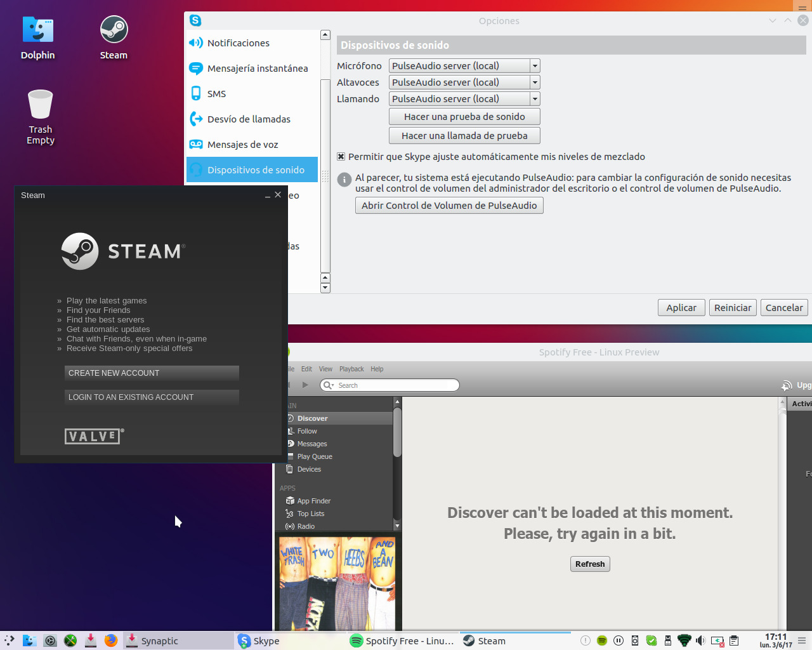Click the clock in the taskbar

(x=776, y=640)
